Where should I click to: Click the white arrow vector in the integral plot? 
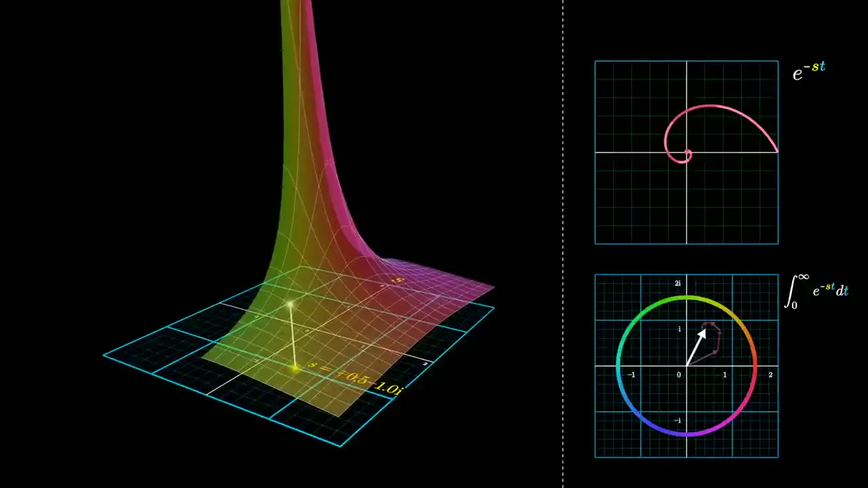696,346
